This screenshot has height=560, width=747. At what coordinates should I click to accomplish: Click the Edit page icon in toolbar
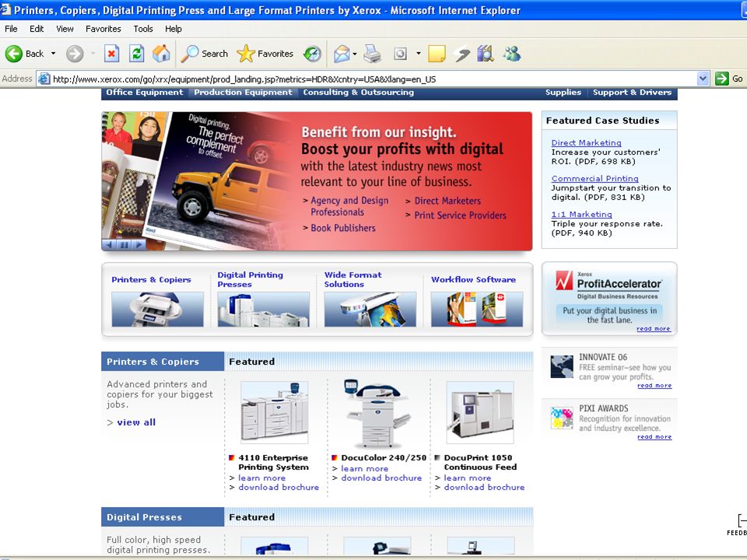[x=400, y=54]
